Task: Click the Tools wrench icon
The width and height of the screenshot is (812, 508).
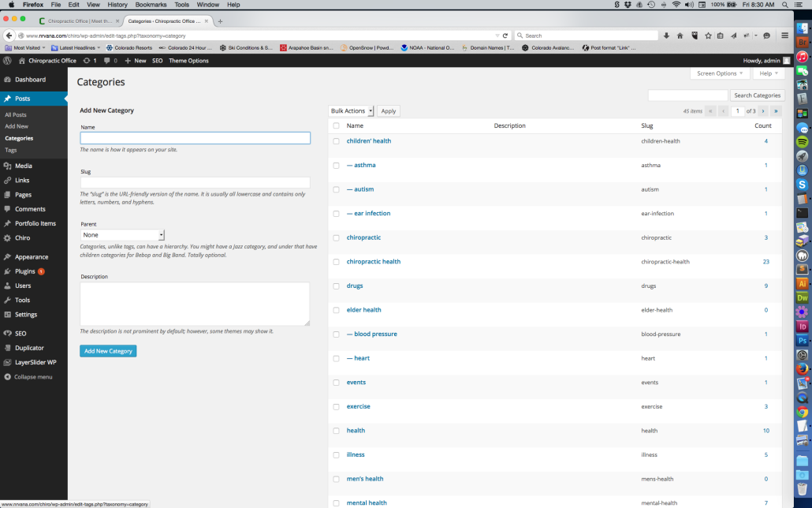Action: click(7, 300)
